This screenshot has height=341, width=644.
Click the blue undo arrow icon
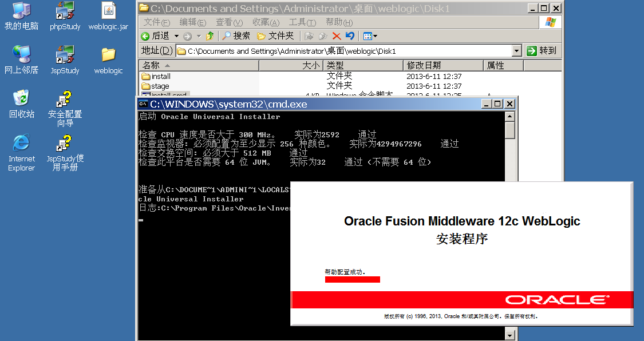click(350, 36)
